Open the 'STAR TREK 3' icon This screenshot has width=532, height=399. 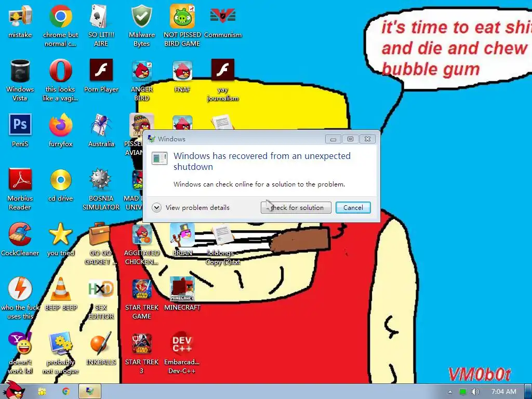142,344
